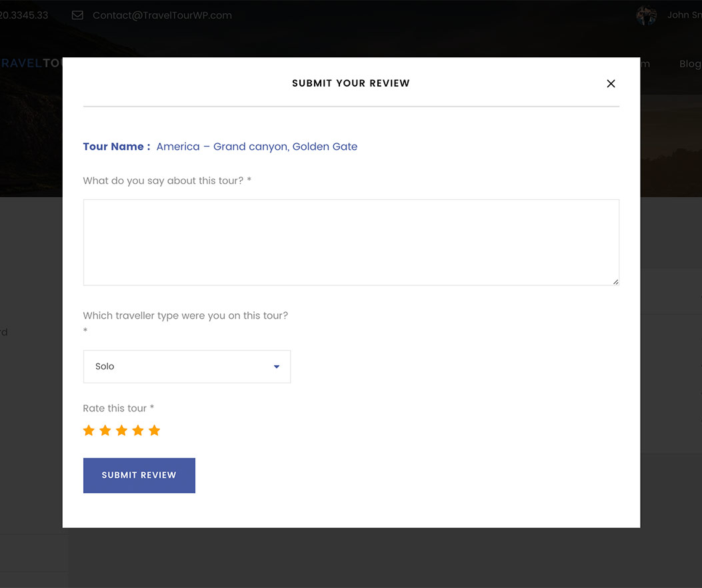Click the user avatar picture in header

click(x=646, y=15)
